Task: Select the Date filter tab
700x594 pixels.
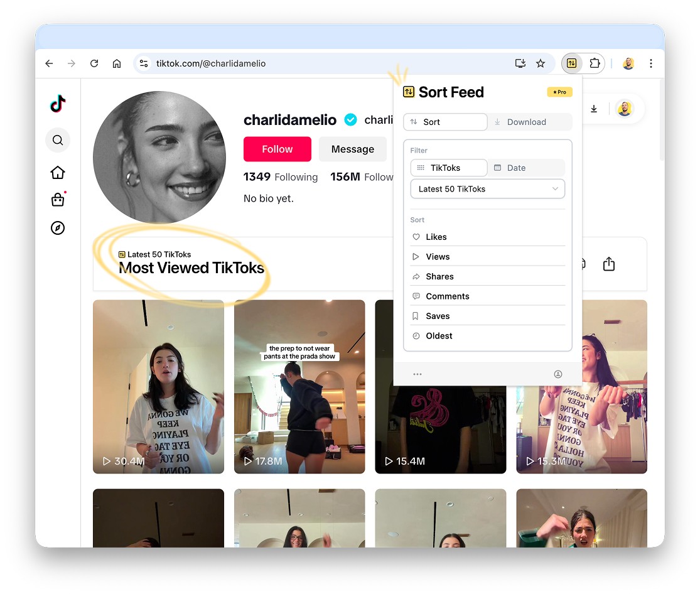Action: pyautogui.click(x=526, y=168)
